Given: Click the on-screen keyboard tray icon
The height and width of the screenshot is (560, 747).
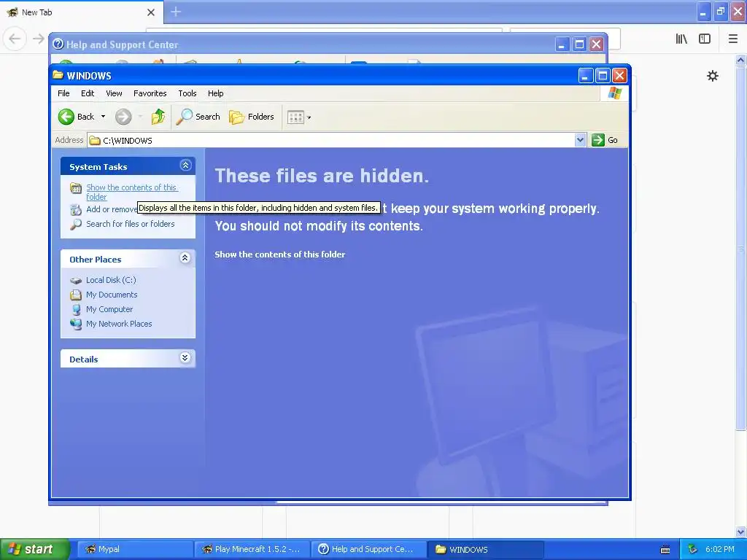Looking at the screenshot, I should point(665,550).
